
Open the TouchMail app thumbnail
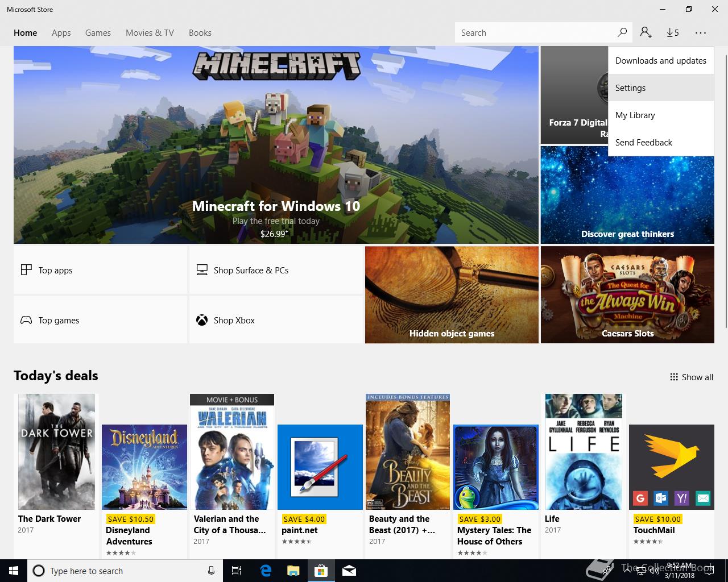672,467
